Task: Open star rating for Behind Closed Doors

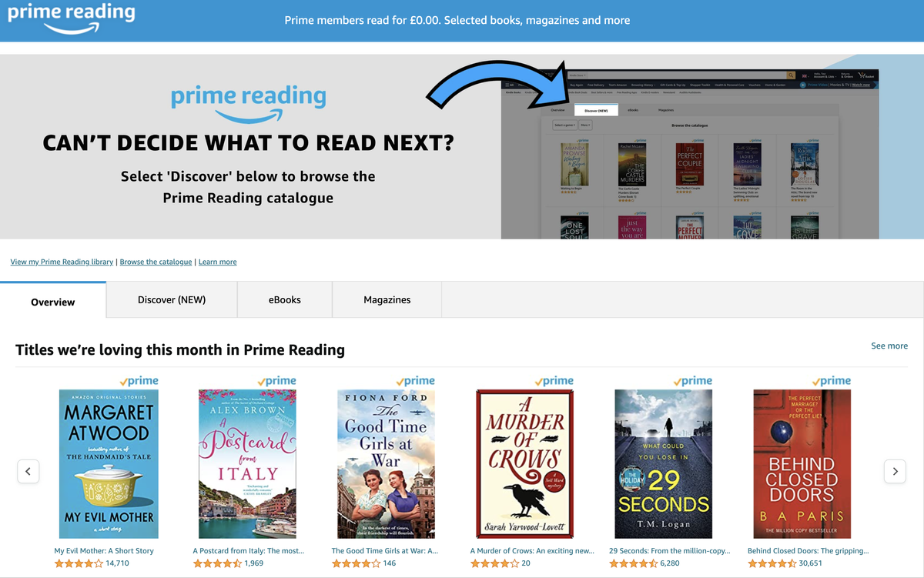Action: [x=772, y=563]
